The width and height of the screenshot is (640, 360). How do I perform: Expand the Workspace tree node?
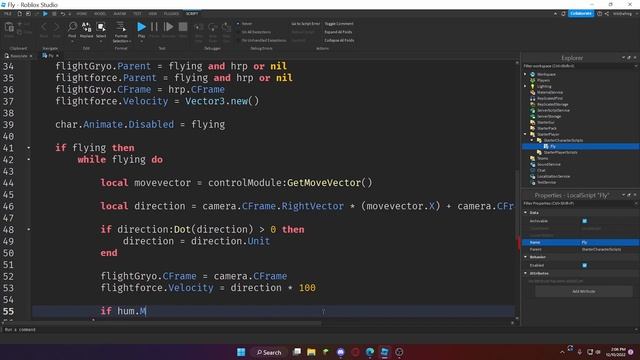click(525, 74)
